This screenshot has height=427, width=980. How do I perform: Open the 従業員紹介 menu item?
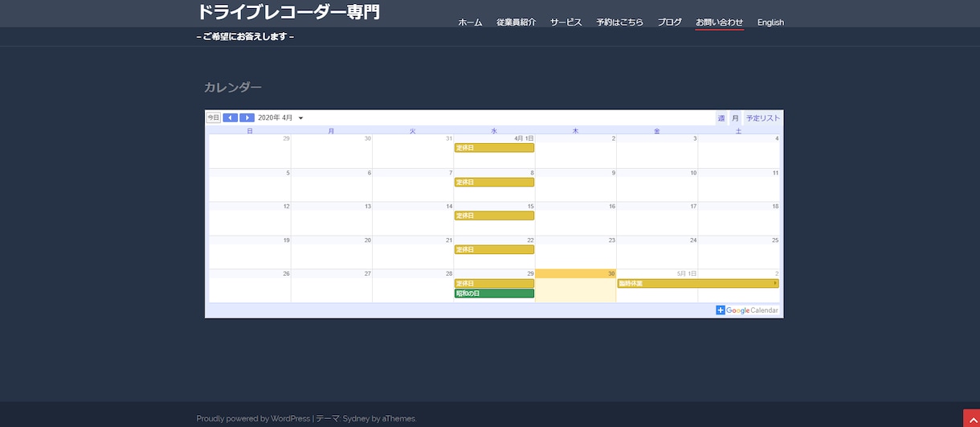click(x=517, y=23)
